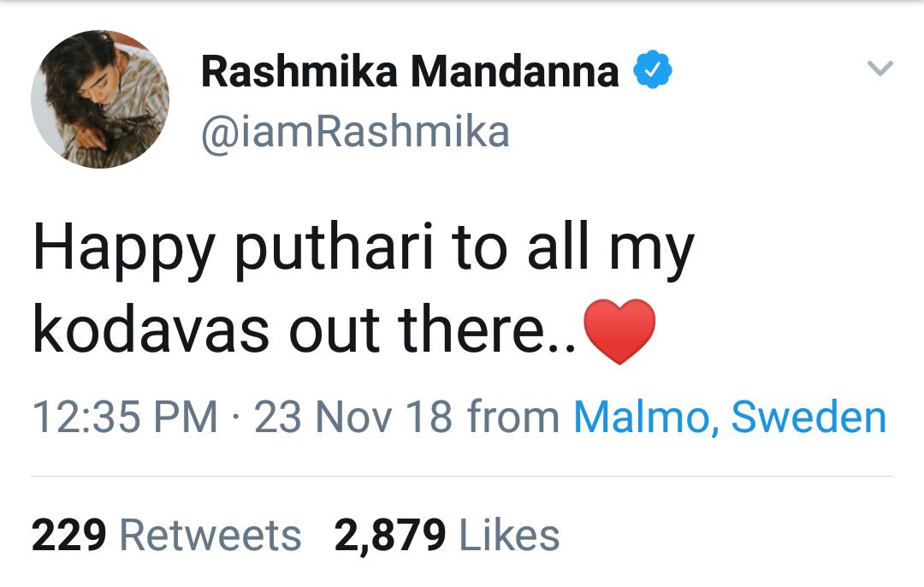Click the blue verified badge
Screen dimensions: 924x587
653,71
